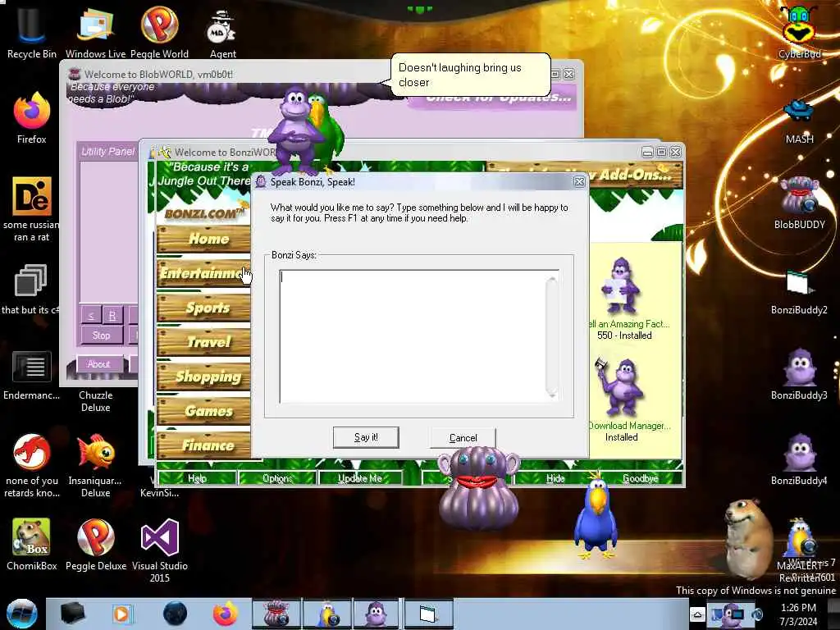840x630 pixels.
Task: Select the Agent desktop icon
Action: [x=222, y=31]
